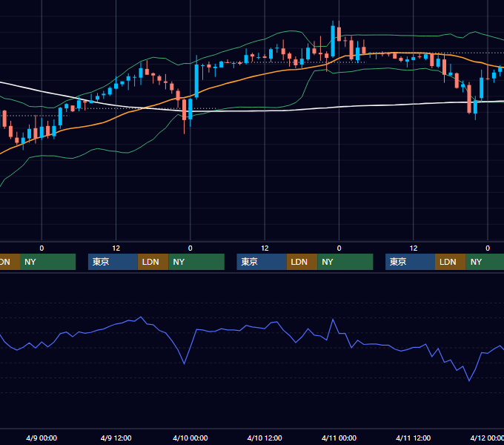Click the 4/10 00:00 date label

(x=190, y=438)
